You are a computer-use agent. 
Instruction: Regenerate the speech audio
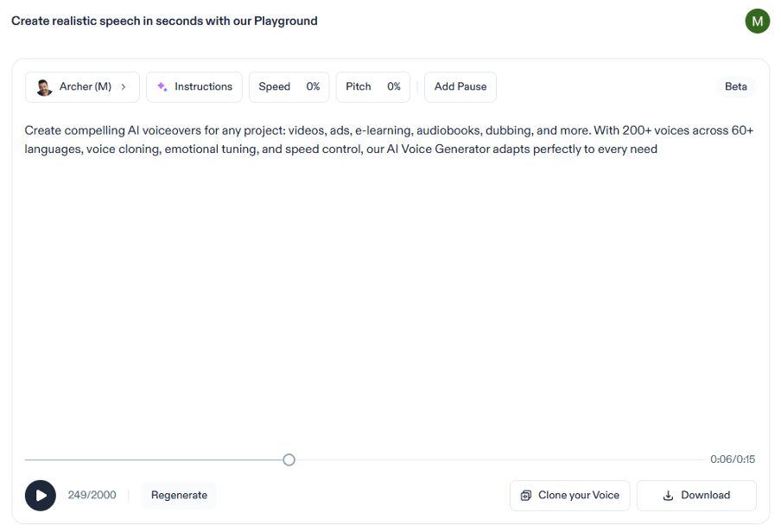click(179, 496)
